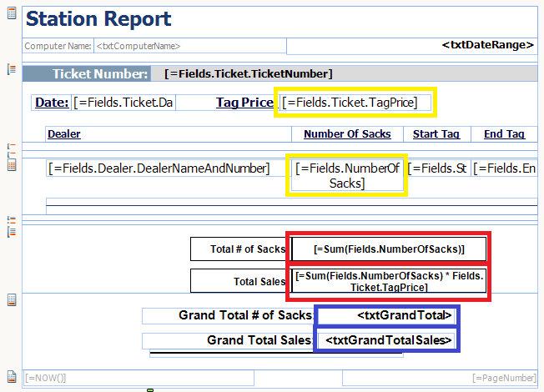Image resolution: width=544 pixels, height=392 pixels.
Task: Click the PageNumber field in the footer
Action: point(504,378)
